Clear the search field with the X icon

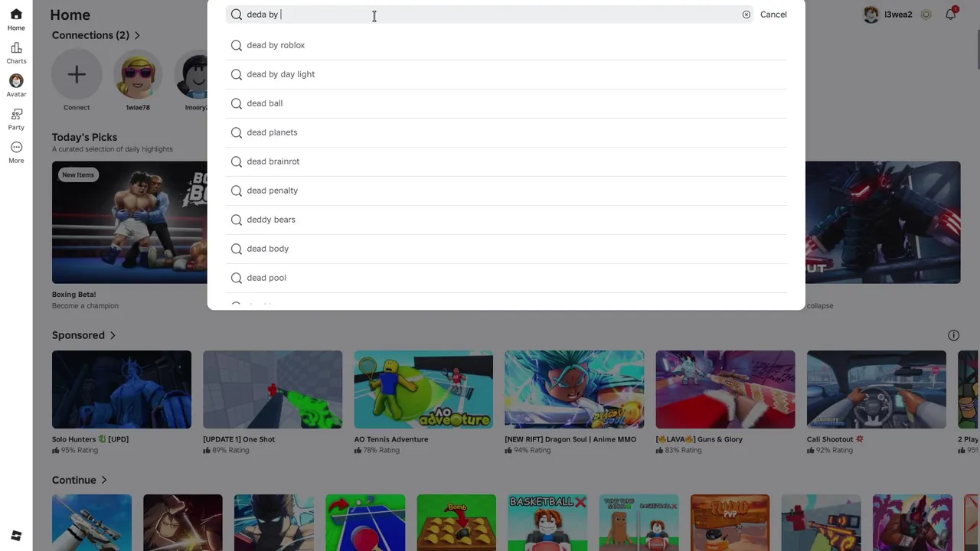tap(746, 15)
